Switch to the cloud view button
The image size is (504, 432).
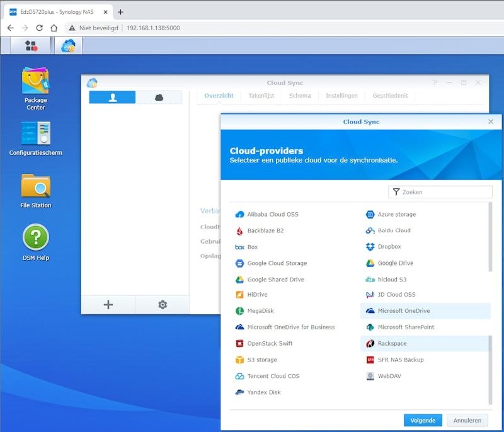click(159, 98)
